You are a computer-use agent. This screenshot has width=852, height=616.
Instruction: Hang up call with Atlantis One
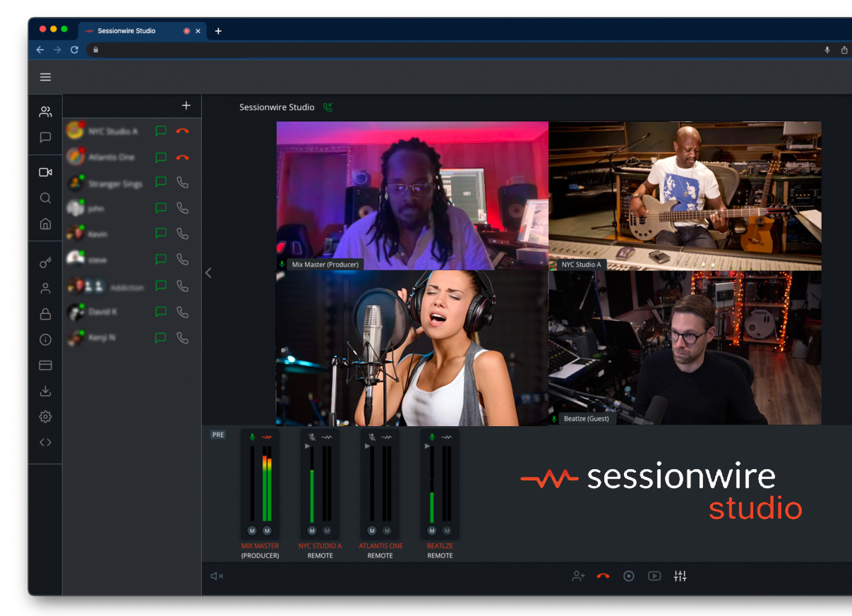tap(182, 157)
